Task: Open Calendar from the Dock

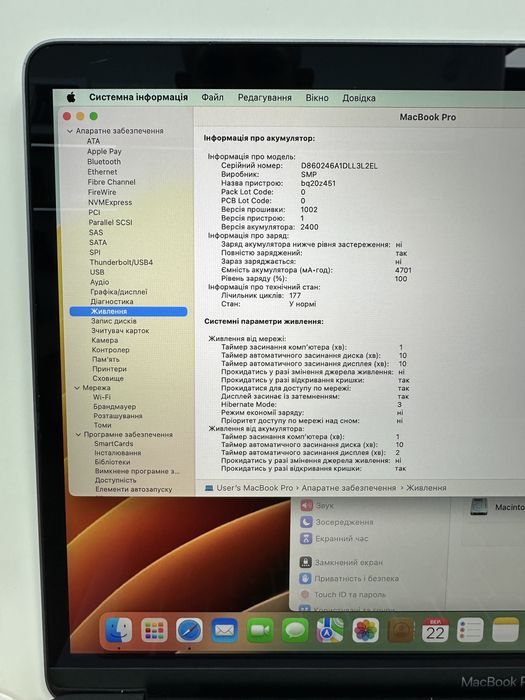Action: pos(435,630)
